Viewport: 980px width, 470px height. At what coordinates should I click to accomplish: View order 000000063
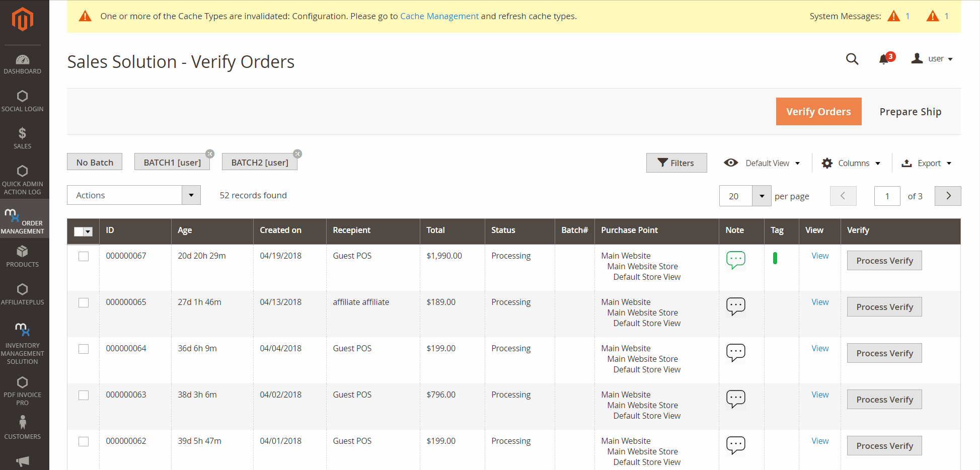[820, 395]
